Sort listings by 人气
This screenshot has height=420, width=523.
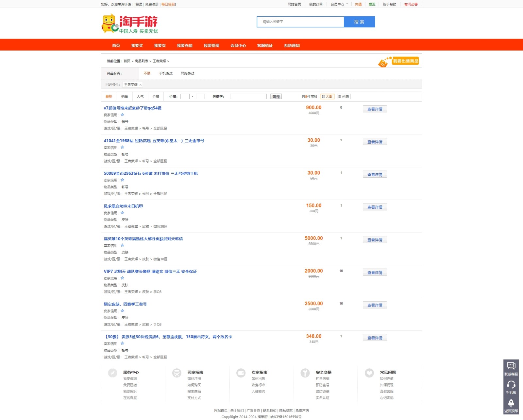140,96
